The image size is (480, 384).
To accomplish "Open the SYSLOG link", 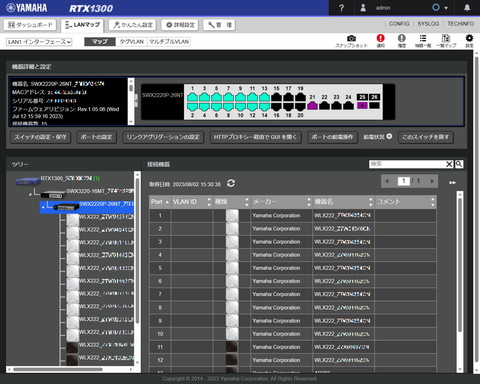I will (428, 24).
